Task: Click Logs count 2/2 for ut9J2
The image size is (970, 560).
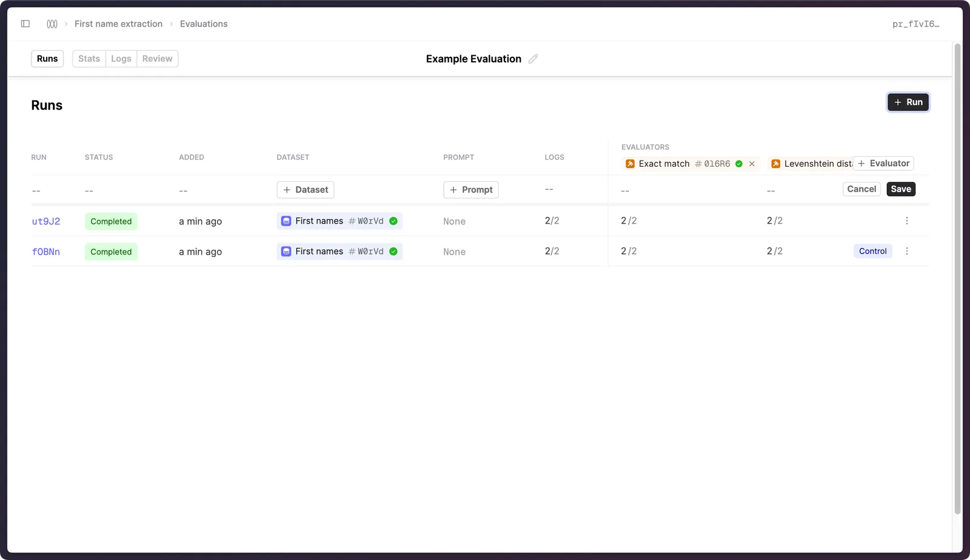Action: [x=552, y=221]
